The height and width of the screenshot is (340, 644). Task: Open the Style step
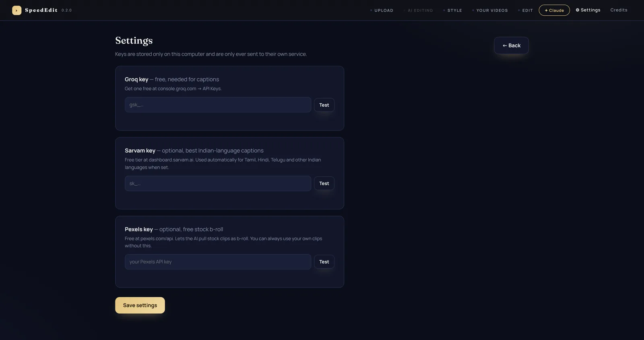pos(452,10)
